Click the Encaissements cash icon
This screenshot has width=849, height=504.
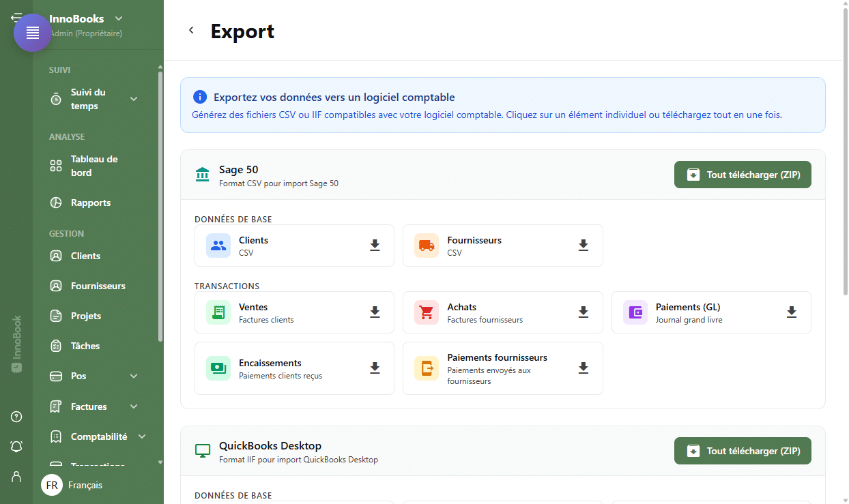pyautogui.click(x=218, y=368)
